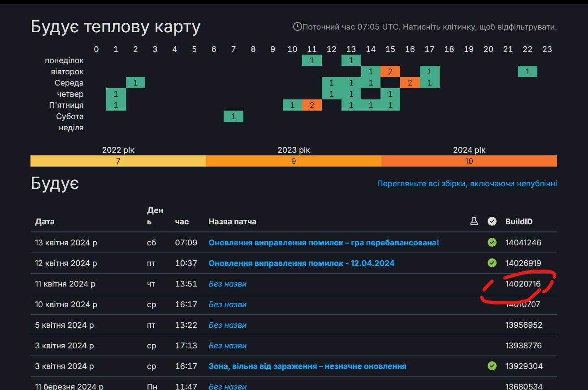This screenshot has width=588, height=390.
Task: Filter by the 2024 year bar
Action: (469, 161)
